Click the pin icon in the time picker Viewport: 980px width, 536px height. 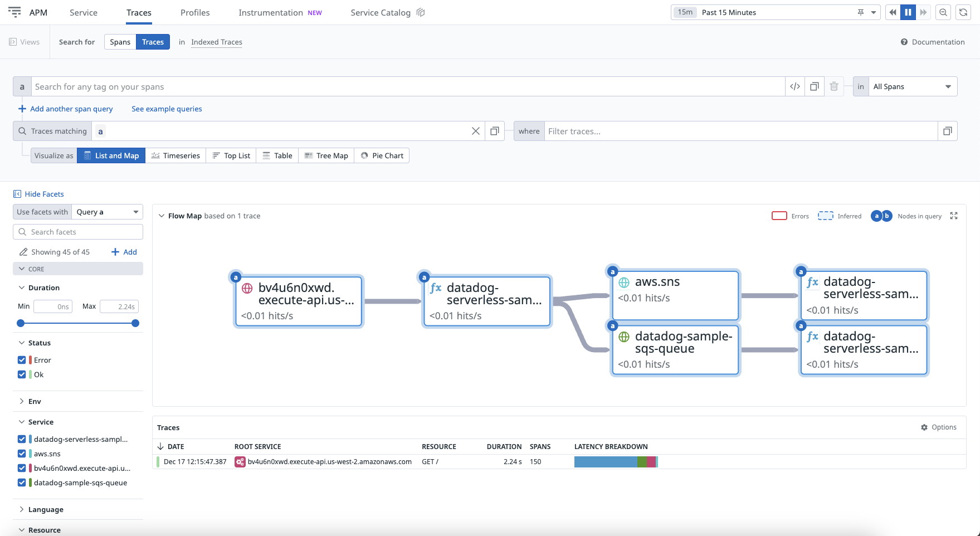tap(860, 12)
